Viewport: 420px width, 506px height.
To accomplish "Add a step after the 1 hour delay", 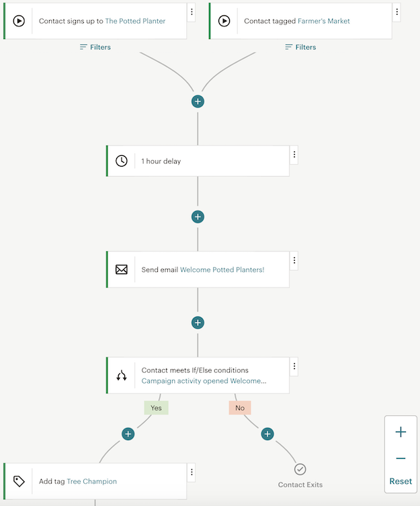I will click(x=198, y=217).
